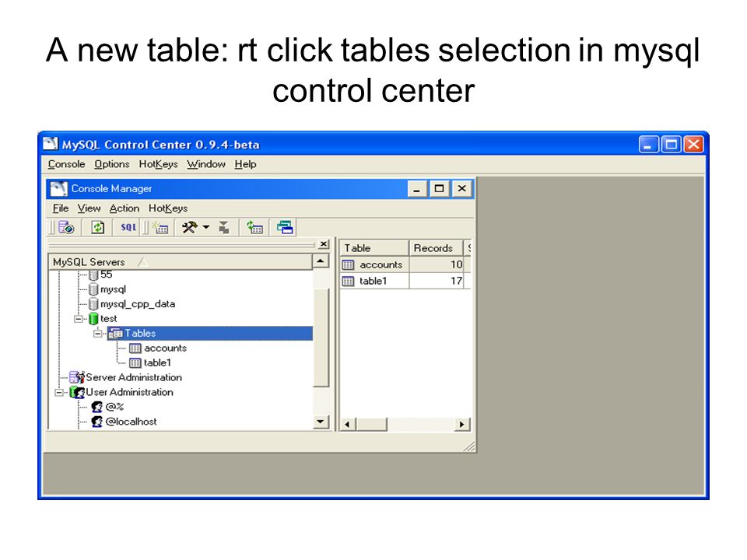The image size is (747, 560).
Task: Select the mysql database in tree
Action: (x=113, y=289)
